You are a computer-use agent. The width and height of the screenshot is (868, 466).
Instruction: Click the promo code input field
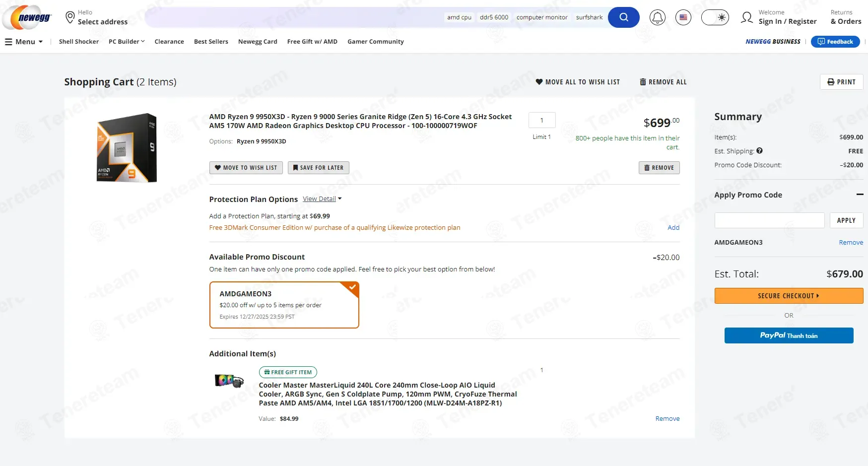coord(769,220)
